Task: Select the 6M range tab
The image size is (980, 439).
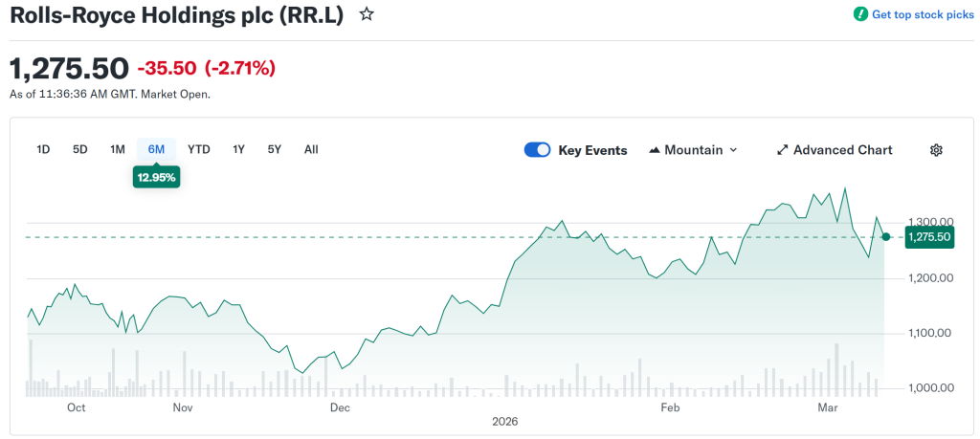Action: (156, 149)
